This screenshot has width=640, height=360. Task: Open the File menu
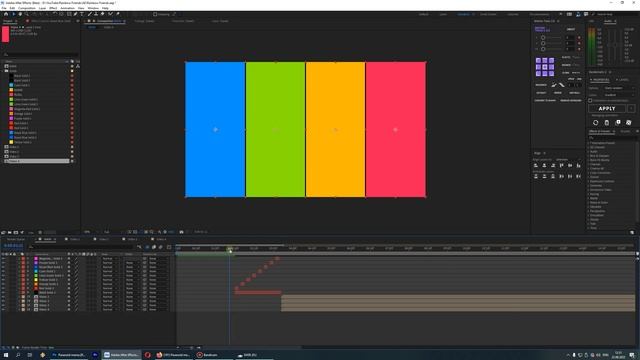[x=4, y=8]
